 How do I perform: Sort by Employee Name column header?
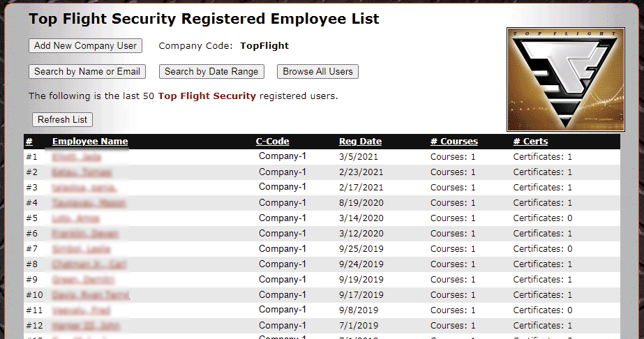[x=90, y=142]
